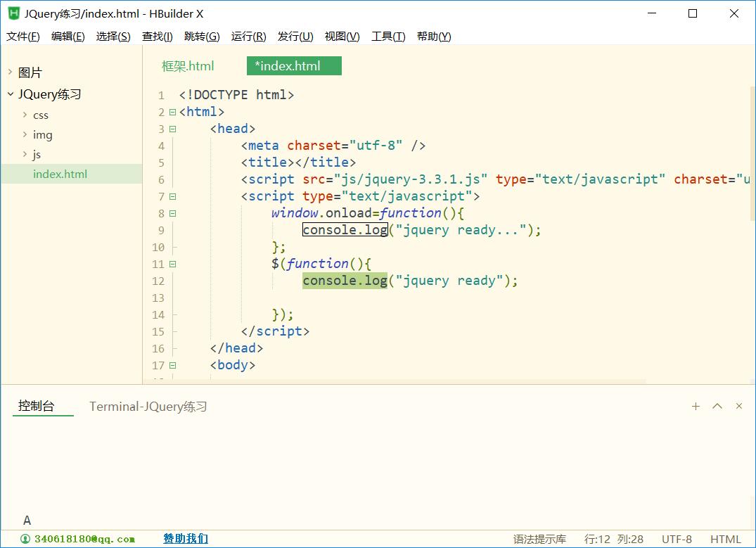Open the 选择(S) menu

(113, 37)
